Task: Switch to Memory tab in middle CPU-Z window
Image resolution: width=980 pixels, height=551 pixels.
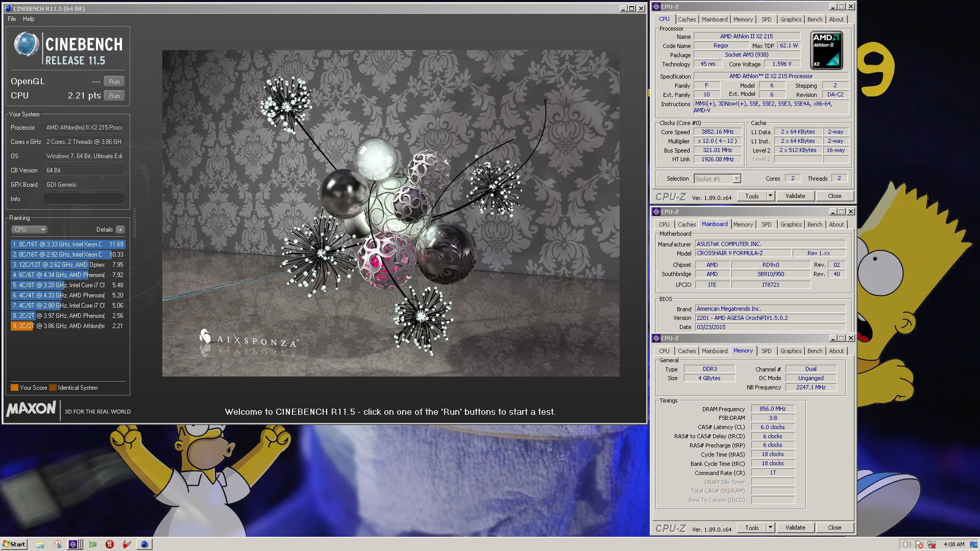Action: pyautogui.click(x=743, y=224)
